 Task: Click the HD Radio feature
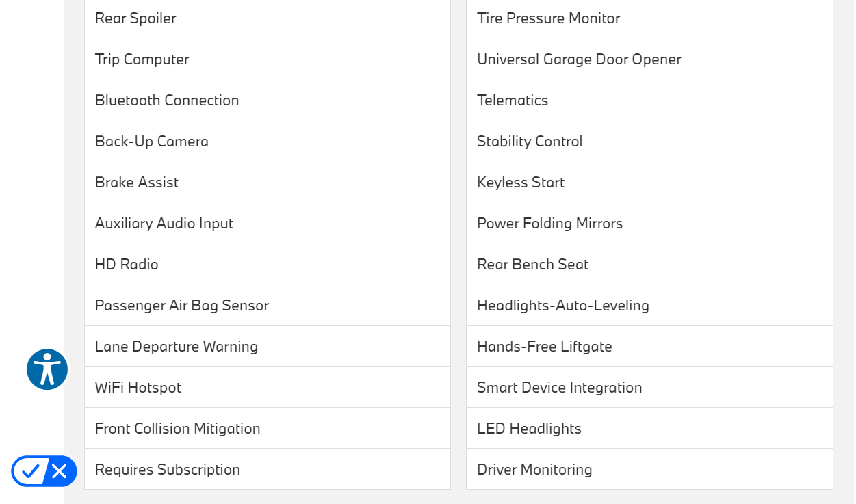pyautogui.click(x=127, y=265)
